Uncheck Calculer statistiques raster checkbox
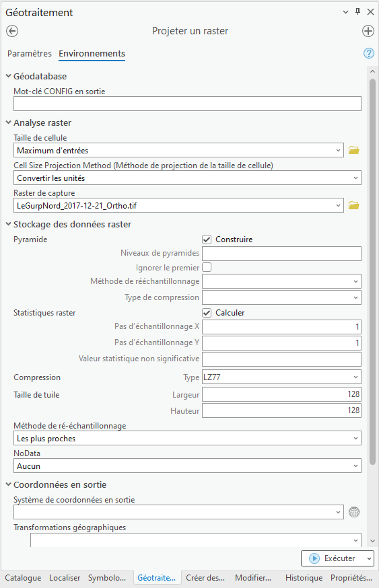 point(207,313)
